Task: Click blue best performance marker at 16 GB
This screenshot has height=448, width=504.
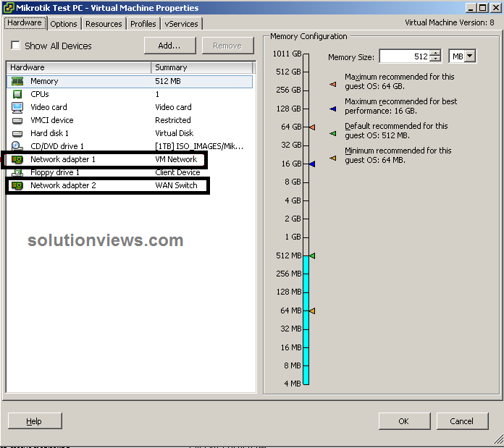Action: coord(312,164)
